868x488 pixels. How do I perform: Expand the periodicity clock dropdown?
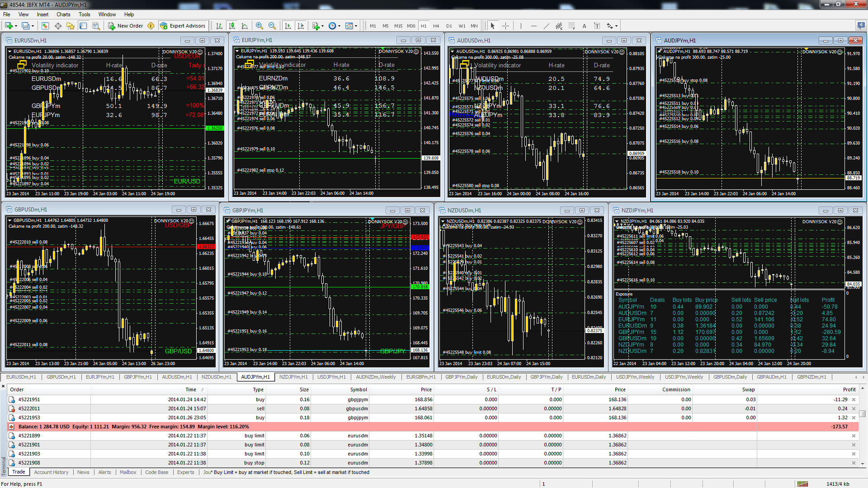(339, 26)
